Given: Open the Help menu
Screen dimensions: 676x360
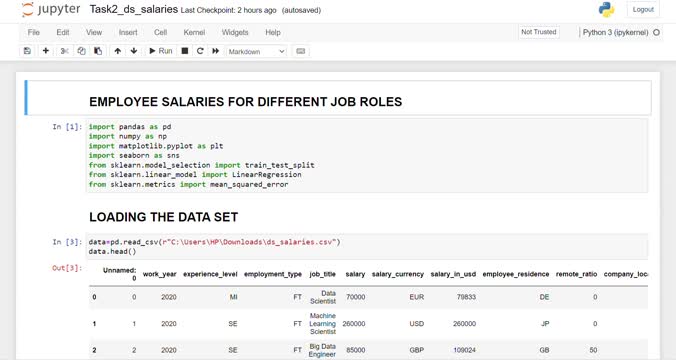Looking at the screenshot, I should (x=272, y=32).
